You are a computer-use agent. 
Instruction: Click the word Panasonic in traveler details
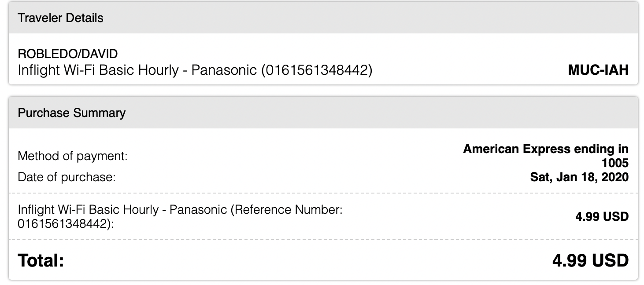tap(224, 70)
